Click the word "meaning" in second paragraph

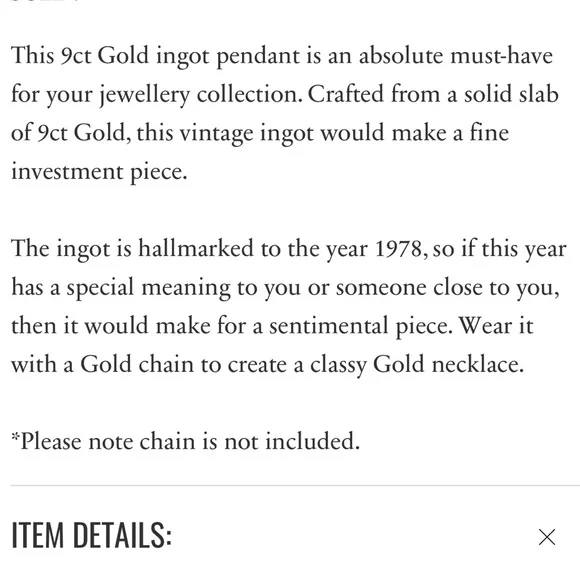(x=186, y=289)
